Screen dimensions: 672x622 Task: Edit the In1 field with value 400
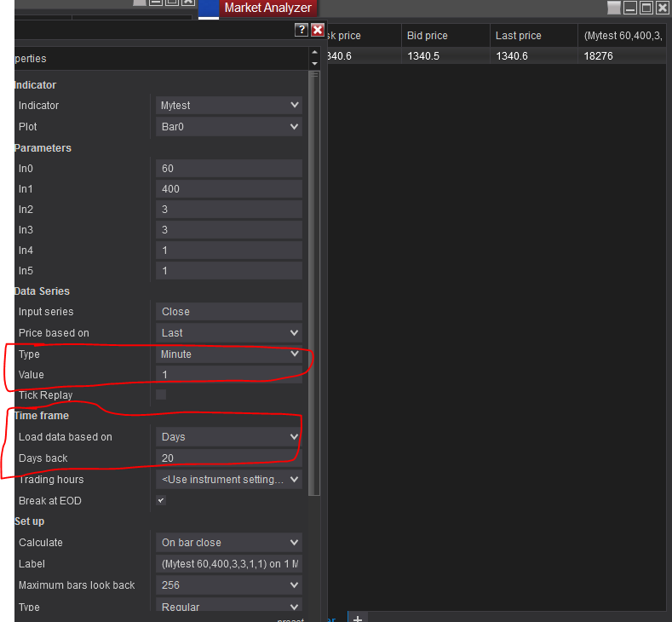point(229,189)
